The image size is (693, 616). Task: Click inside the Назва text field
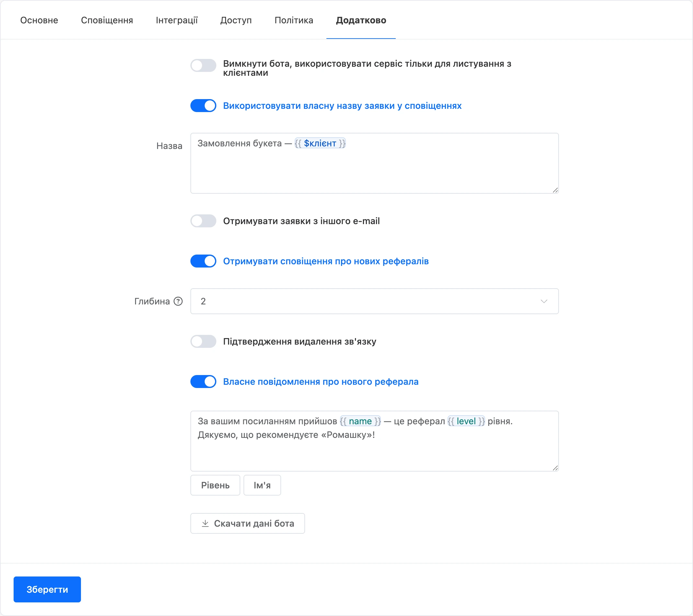[374, 163]
